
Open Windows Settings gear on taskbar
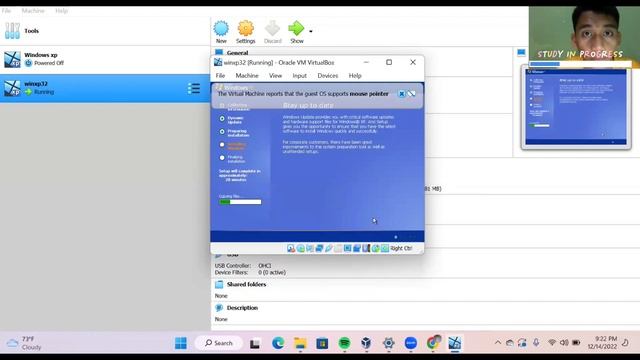389,343
